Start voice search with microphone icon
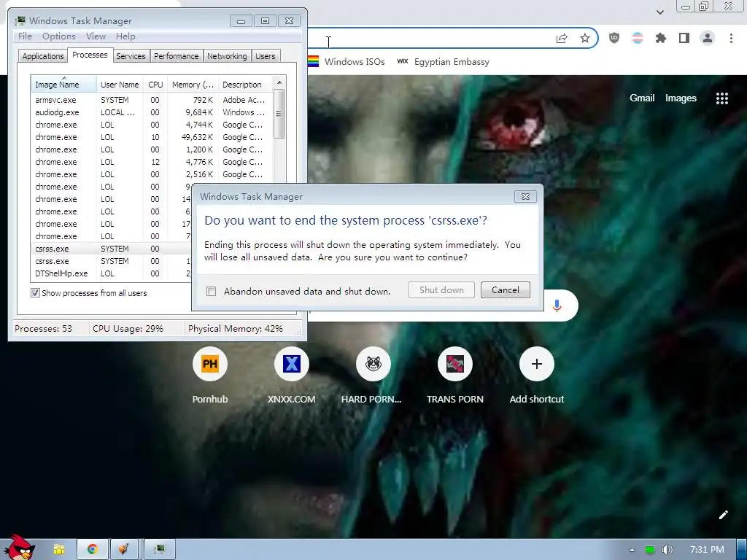This screenshot has height=560, width=747. pyautogui.click(x=557, y=306)
